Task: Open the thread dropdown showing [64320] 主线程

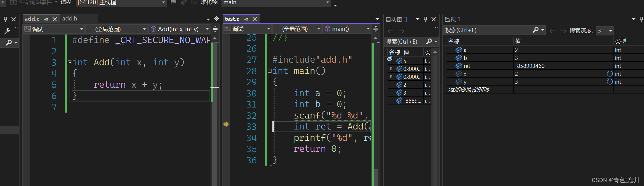Action: [x=121, y=3]
